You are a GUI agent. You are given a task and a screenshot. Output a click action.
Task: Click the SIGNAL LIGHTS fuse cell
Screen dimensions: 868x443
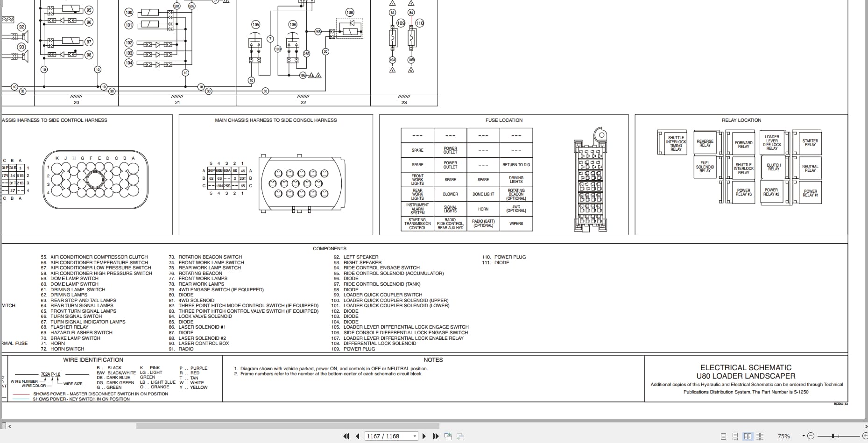coord(450,209)
